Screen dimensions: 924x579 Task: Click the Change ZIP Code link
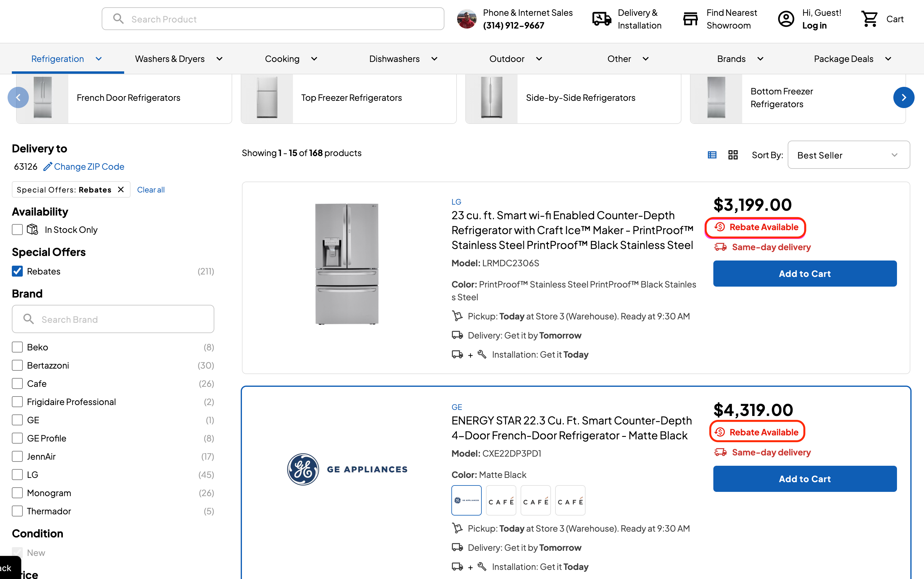point(89,167)
